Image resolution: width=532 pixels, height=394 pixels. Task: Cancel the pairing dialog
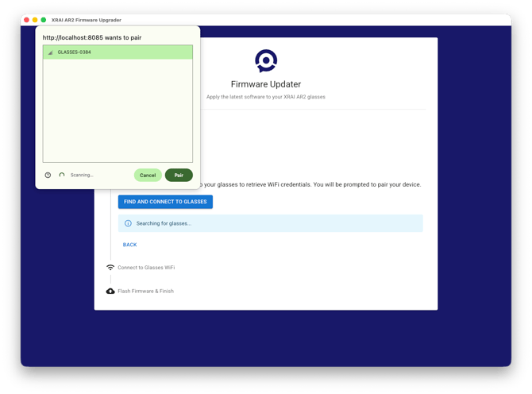148,175
